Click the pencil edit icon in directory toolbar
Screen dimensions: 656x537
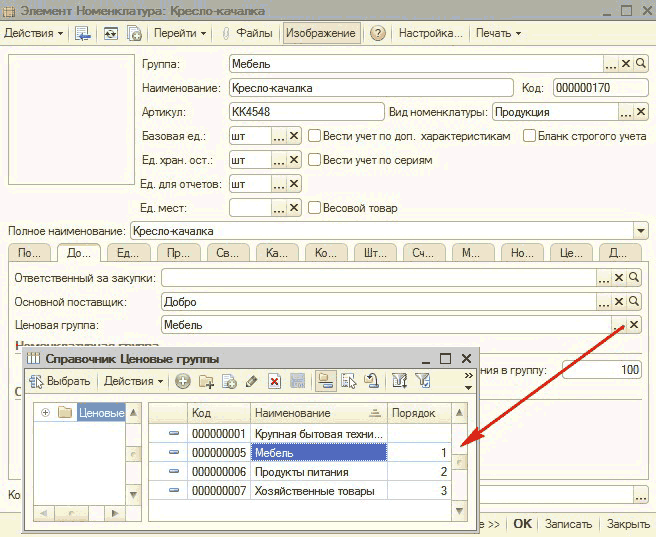click(251, 381)
